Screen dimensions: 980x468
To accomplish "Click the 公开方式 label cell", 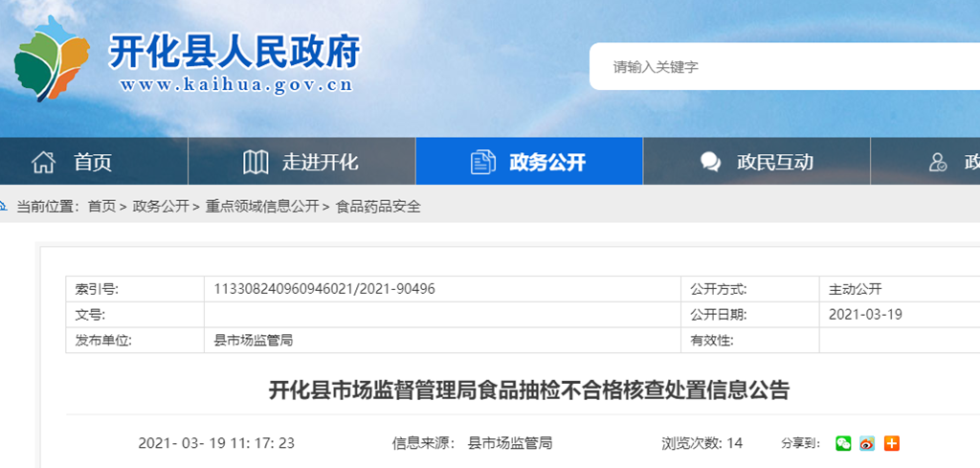I will point(750,289).
